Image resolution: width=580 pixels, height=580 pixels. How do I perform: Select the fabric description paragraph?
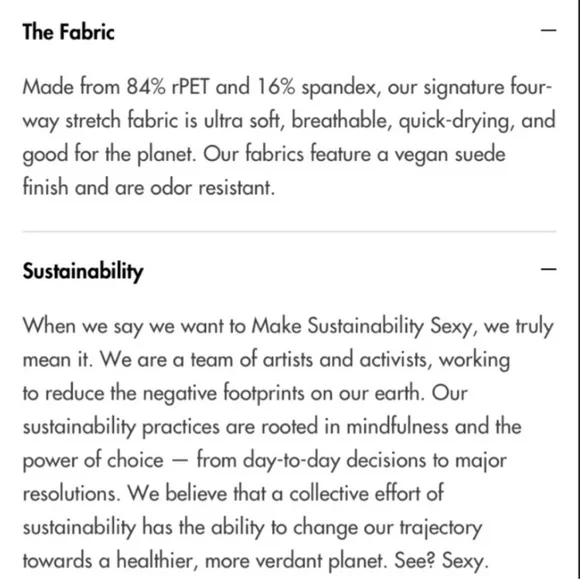[x=289, y=137]
